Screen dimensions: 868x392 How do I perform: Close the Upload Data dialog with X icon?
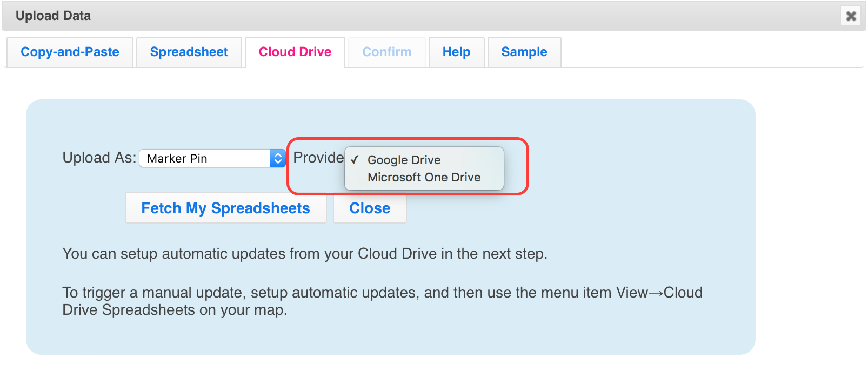tap(851, 16)
